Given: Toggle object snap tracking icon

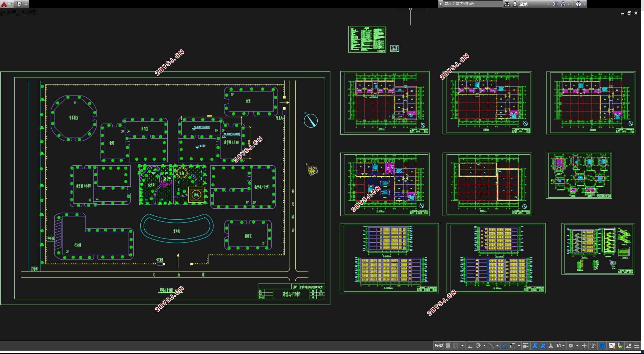Looking at the screenshot, I should 504,346.
